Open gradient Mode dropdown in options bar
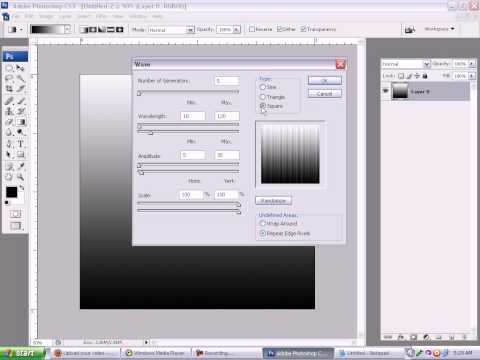Screen dimensions: 480x360 point(190,30)
